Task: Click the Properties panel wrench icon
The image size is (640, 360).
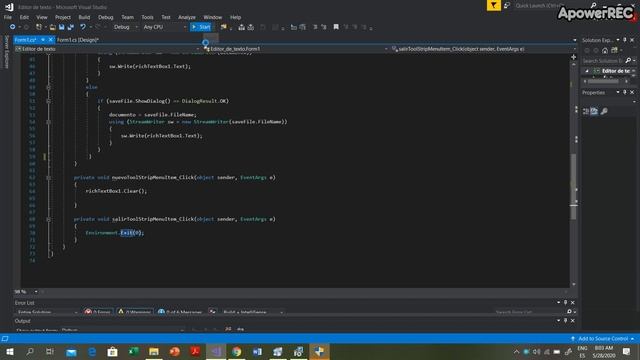Action: click(604, 111)
